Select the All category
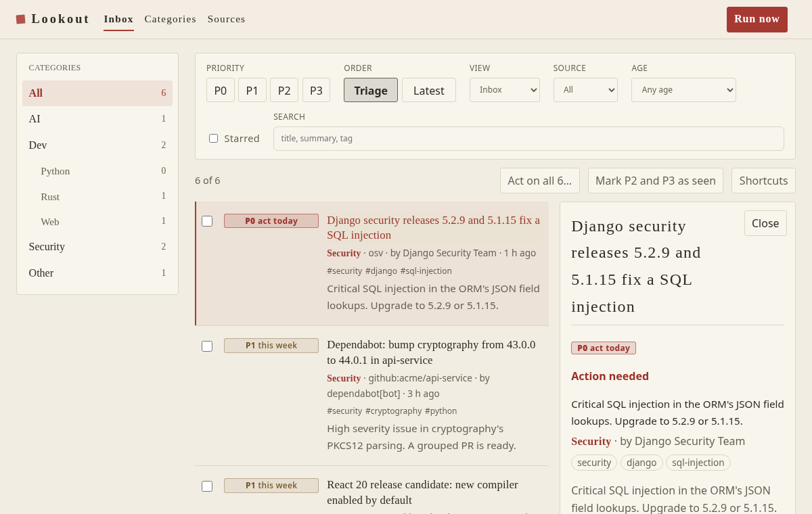 pos(97,93)
